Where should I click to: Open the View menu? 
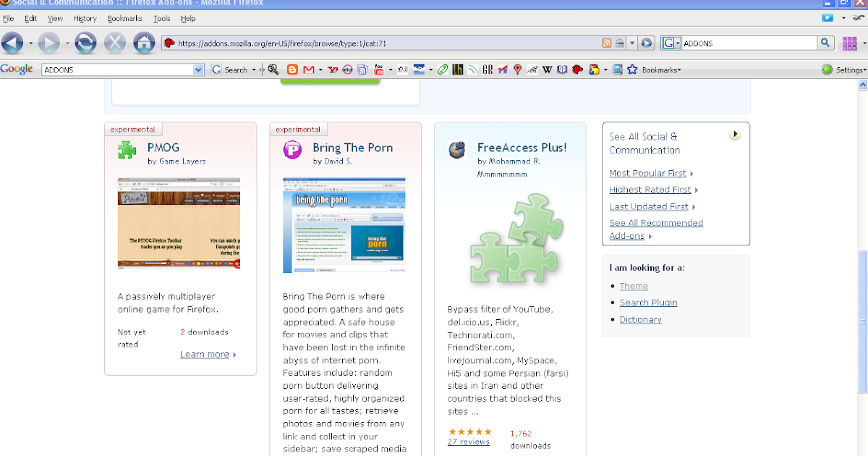pyautogui.click(x=55, y=18)
